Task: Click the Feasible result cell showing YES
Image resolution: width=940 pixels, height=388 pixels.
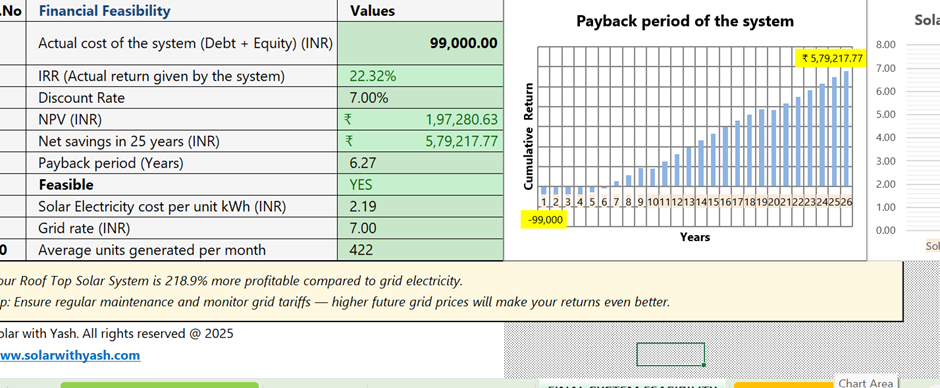Action: tap(420, 185)
